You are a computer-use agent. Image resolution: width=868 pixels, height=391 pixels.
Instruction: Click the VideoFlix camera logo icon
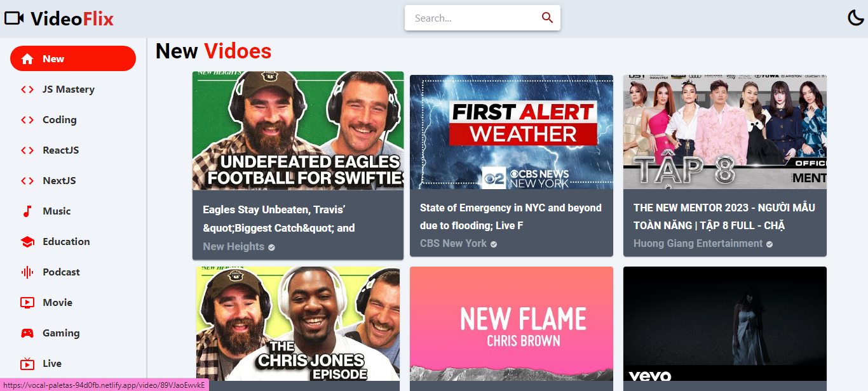pos(14,18)
